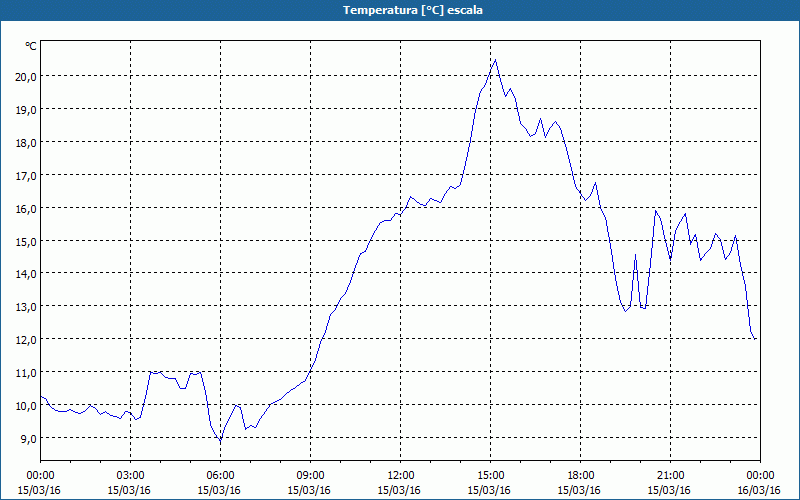This screenshot has height=500, width=800.
Task: Click the 16,0 axis label
Action: pos(26,208)
